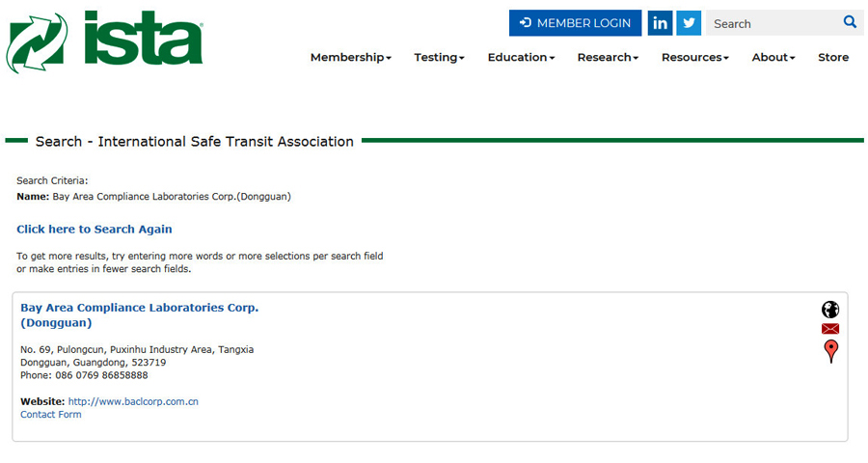The width and height of the screenshot is (868, 463).
Task: Click the red map pin icon
Action: 831,352
